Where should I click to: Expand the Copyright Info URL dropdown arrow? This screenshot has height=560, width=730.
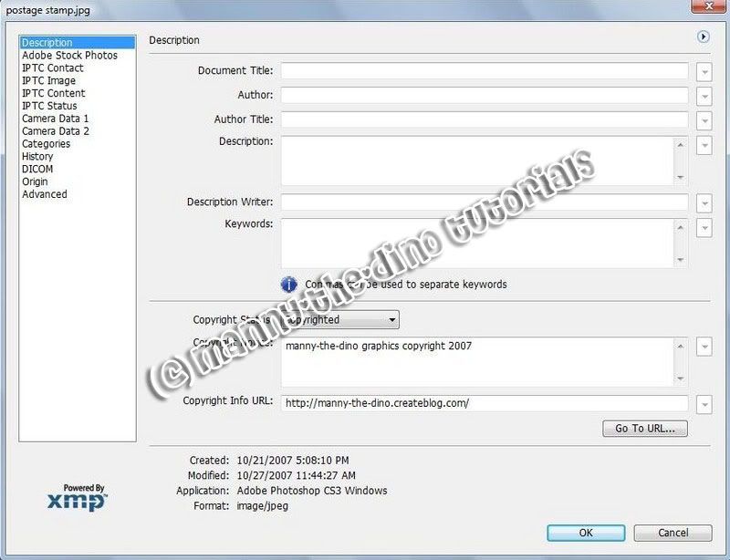coord(704,404)
